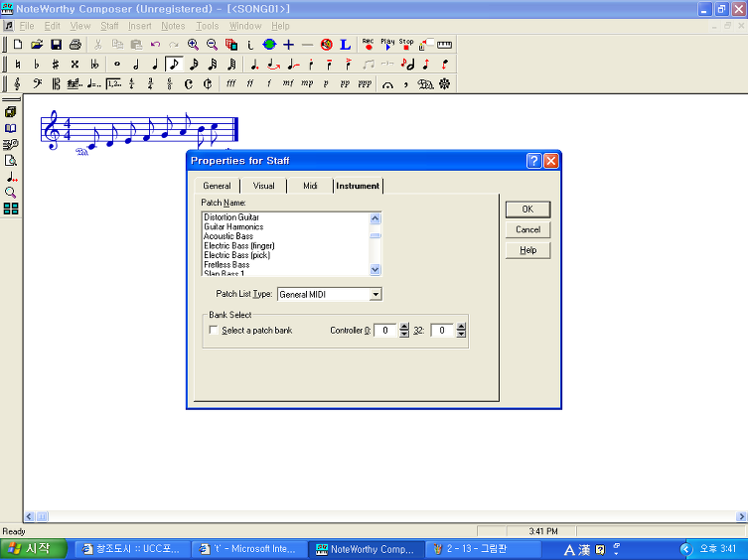
Task: Toggle the tenuto articulation icon
Action: pyautogui.click(x=329, y=64)
